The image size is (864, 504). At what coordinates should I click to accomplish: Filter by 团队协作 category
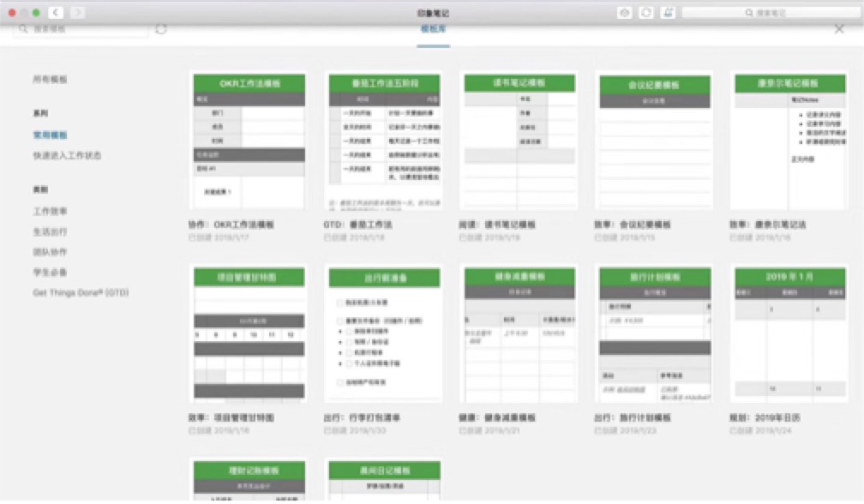[x=50, y=252]
